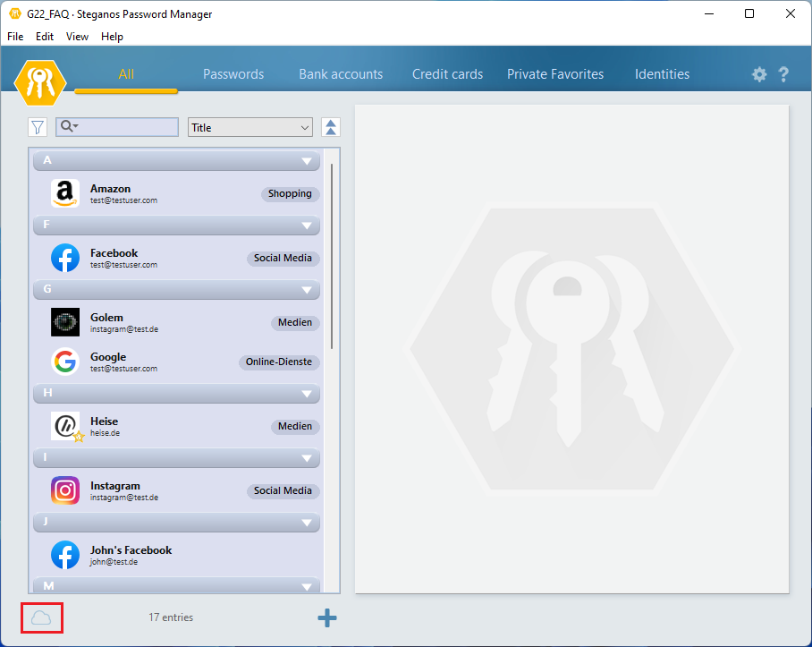Open the search options magnifier dropdown
Viewport: 812px width, 647px height.
[x=69, y=127]
